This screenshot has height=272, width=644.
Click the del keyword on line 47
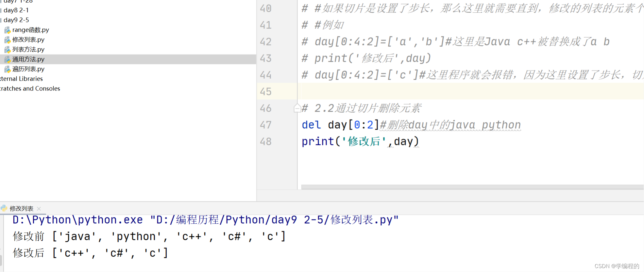[x=311, y=125]
